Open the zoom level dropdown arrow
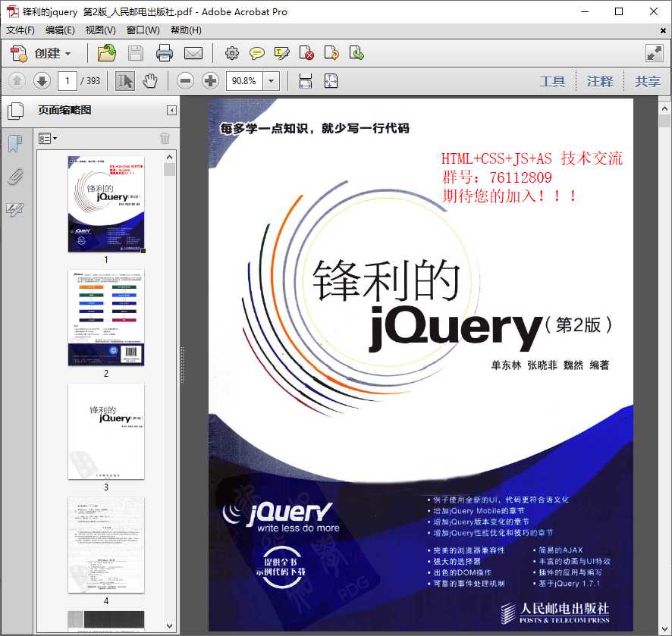Image resolution: width=672 pixels, height=636 pixels. click(x=271, y=81)
